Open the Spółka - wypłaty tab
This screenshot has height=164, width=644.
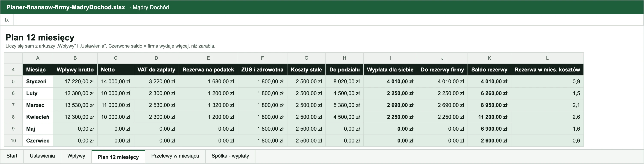[x=230, y=156]
